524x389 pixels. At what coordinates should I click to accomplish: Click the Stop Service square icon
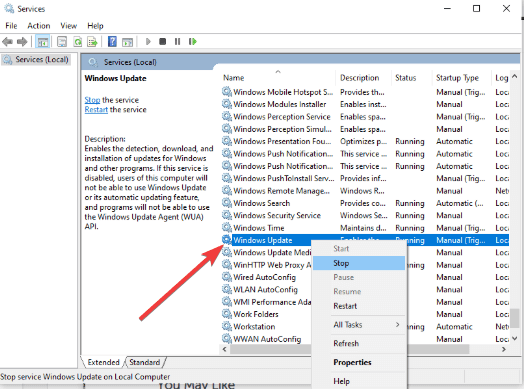[163, 41]
